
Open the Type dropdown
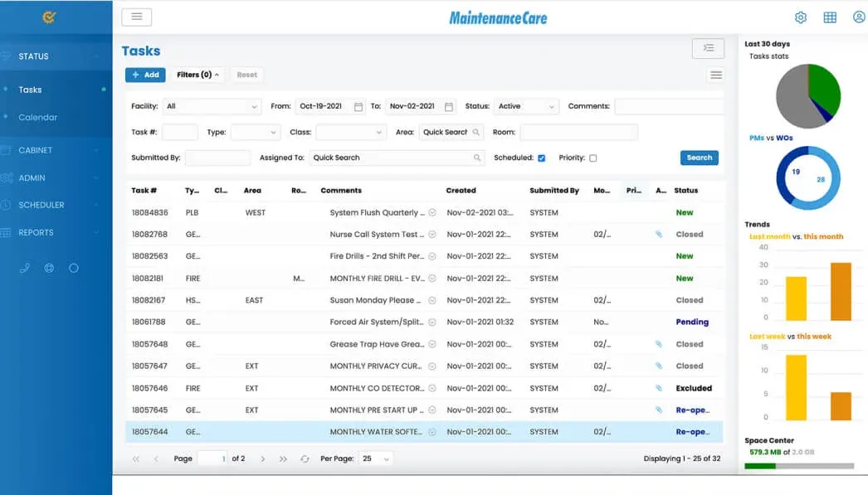tap(256, 132)
